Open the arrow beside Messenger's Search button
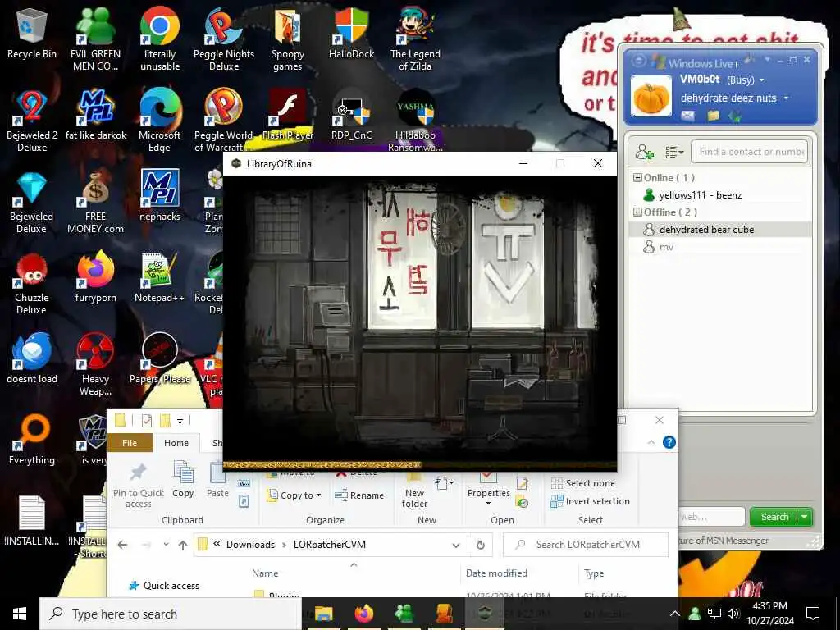Image resolution: width=840 pixels, height=630 pixels. [x=805, y=517]
